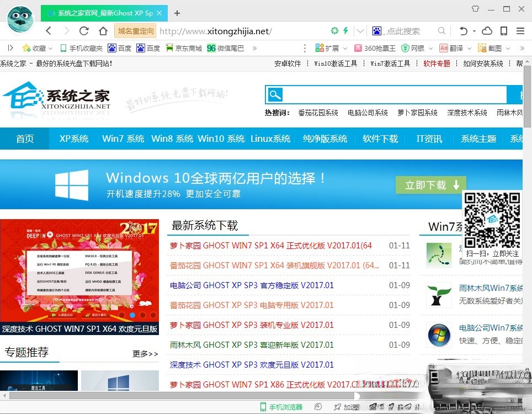Open the 微信尾巴 bookmark
This screenshot has height=414, width=532.
[225, 48]
